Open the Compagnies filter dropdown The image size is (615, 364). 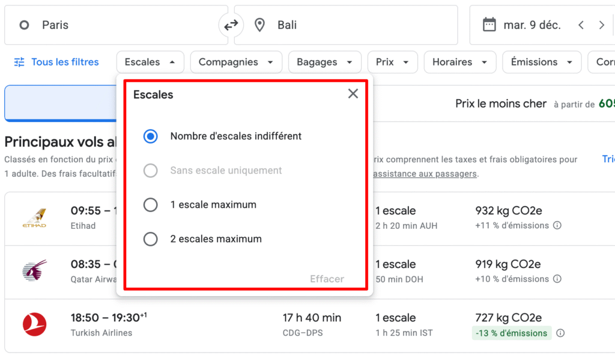point(236,62)
